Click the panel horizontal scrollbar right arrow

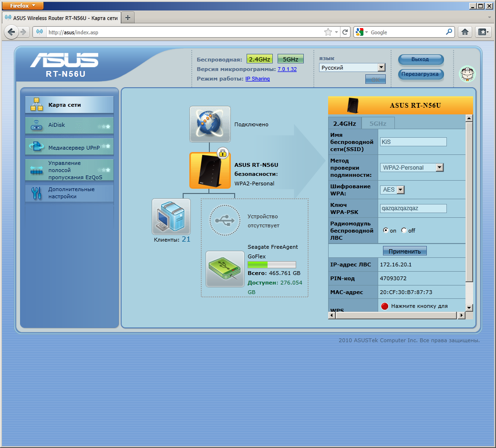pyautogui.click(x=462, y=315)
